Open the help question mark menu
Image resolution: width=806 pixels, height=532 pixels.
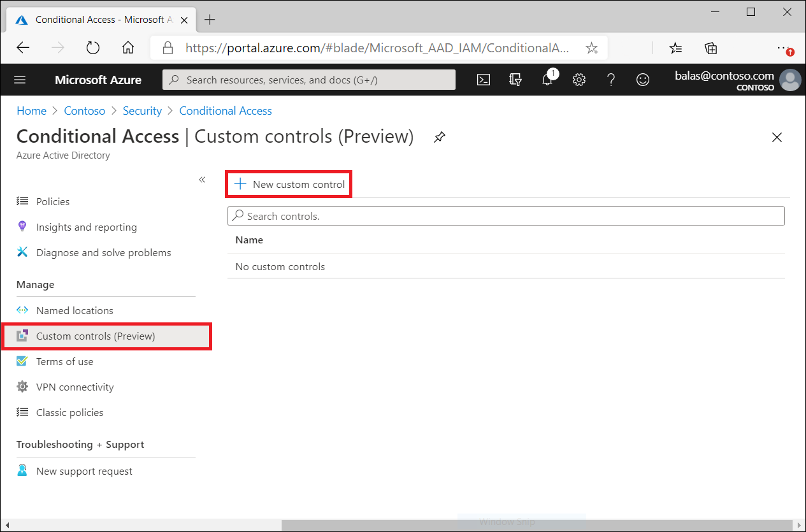[610, 80]
